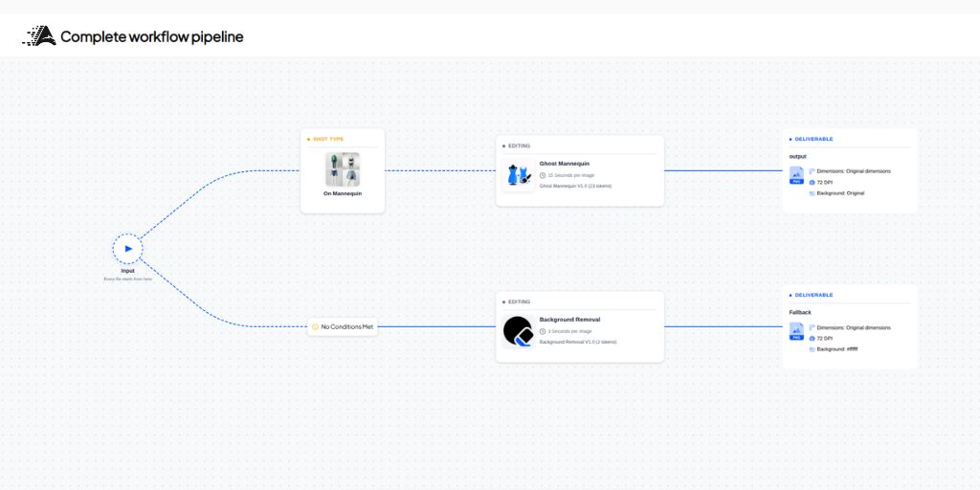The width and height of the screenshot is (980, 490).
Task: Click the background icon in Fallback deliverable
Action: pos(812,349)
